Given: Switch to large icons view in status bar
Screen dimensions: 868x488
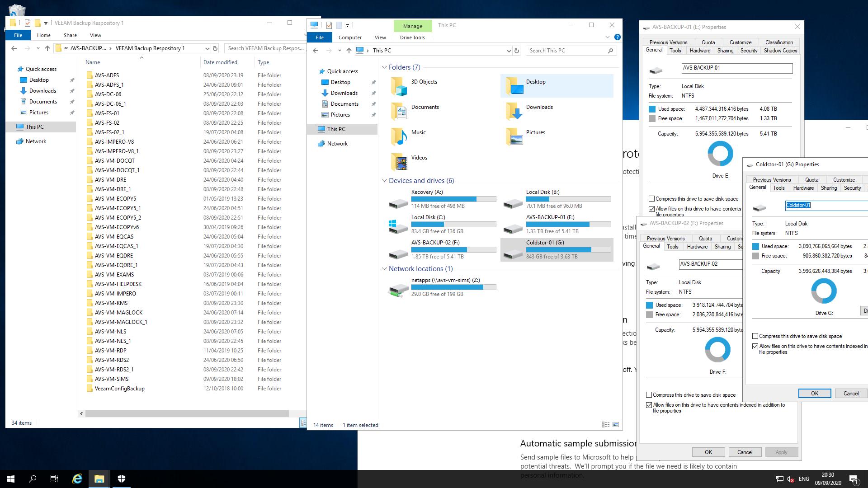Looking at the screenshot, I should (x=615, y=425).
